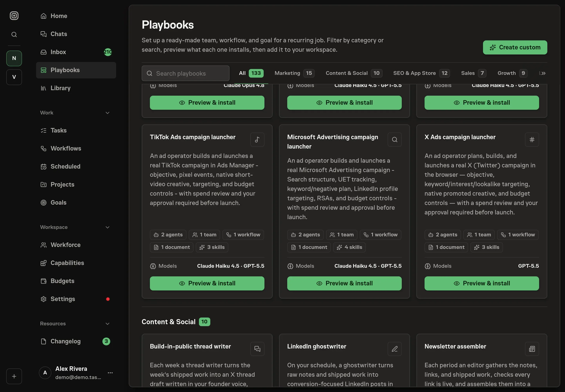Add a new workspace with the plus button
565x392 pixels.
tap(14, 376)
